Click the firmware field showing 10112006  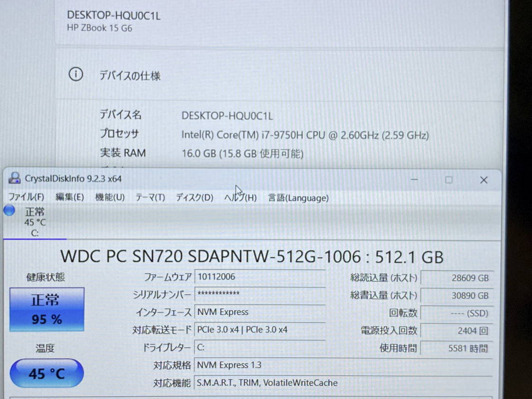(x=260, y=277)
